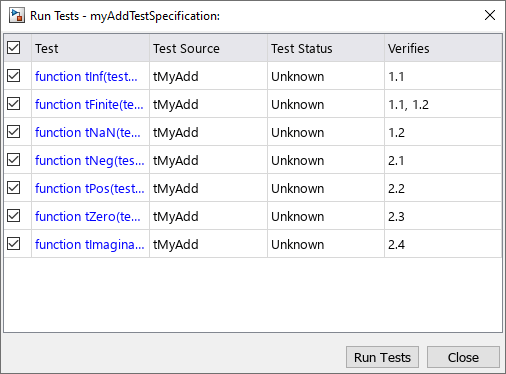
Task: Click the Verifies value 2.4
Action: (396, 245)
